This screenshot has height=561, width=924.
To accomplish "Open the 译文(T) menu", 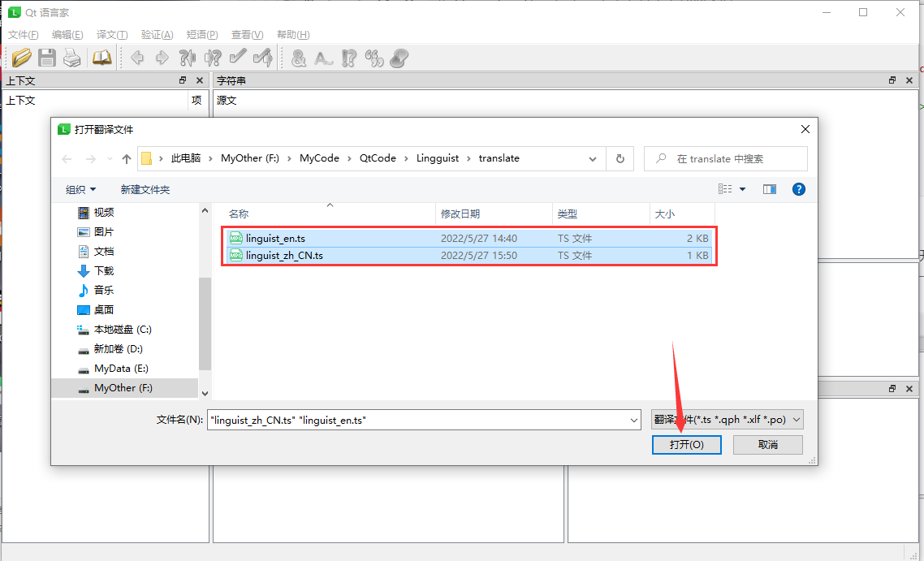I will [112, 35].
